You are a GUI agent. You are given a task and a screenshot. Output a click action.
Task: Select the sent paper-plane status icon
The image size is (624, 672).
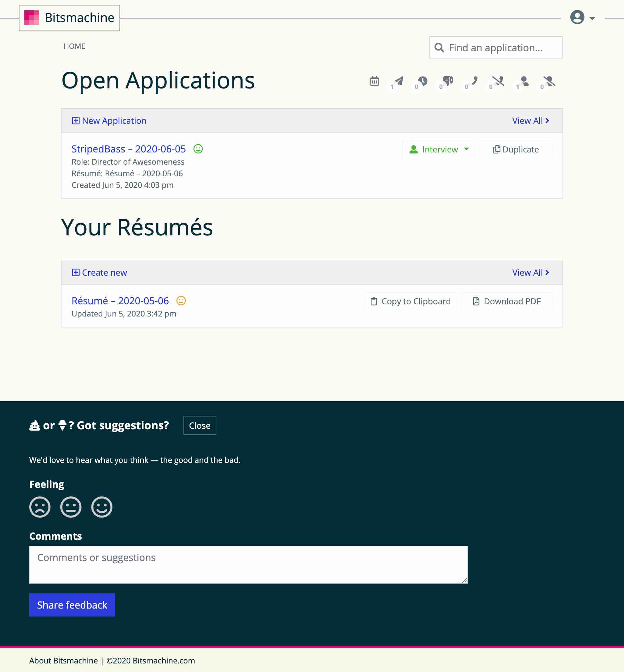[399, 81]
